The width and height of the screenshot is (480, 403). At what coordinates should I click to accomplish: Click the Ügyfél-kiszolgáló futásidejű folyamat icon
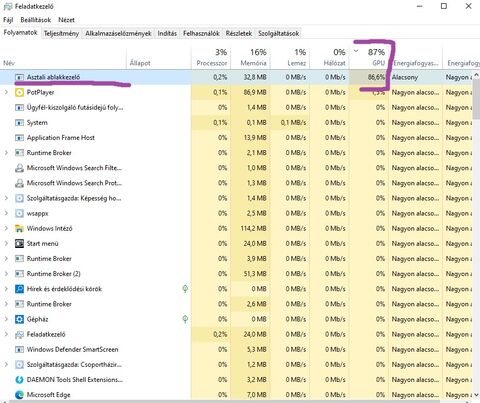click(x=19, y=107)
